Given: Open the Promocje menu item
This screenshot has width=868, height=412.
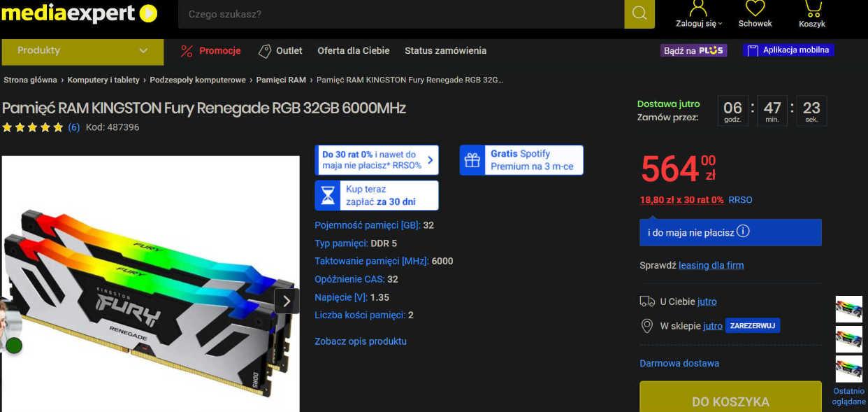Looking at the screenshot, I should [x=219, y=50].
